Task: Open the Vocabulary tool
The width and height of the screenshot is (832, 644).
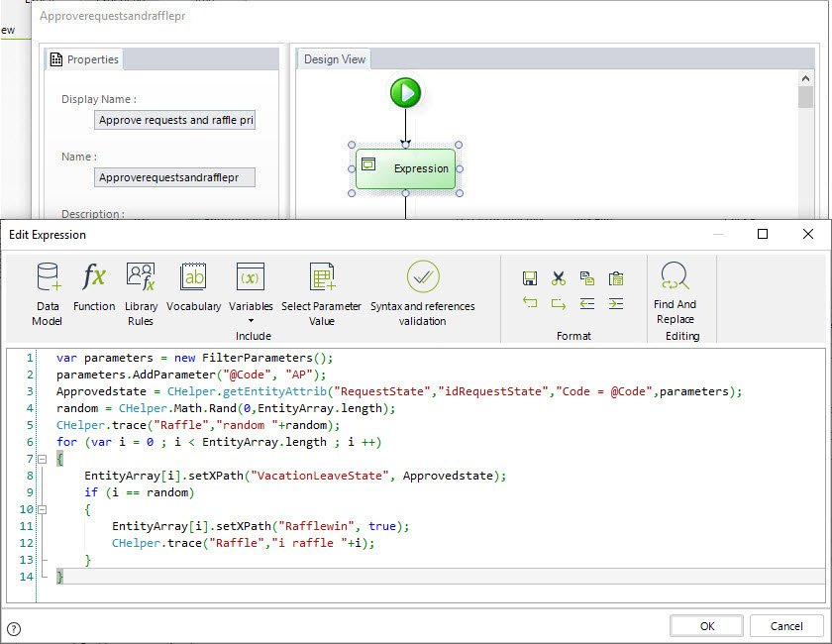Action: click(193, 287)
